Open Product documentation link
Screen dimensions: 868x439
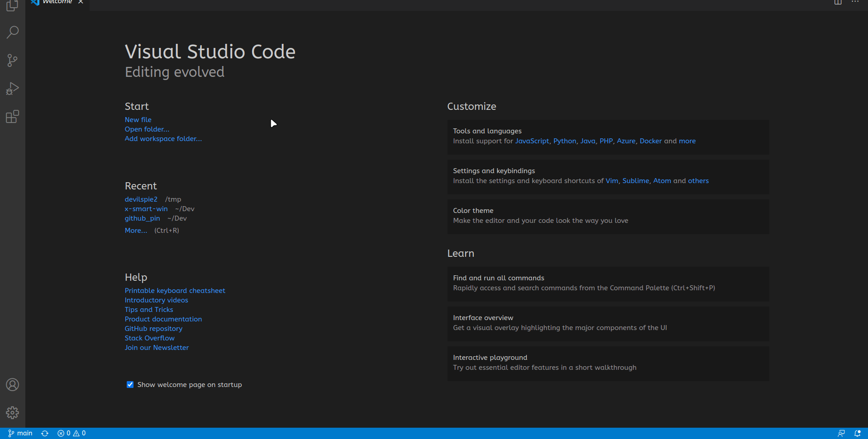point(163,319)
